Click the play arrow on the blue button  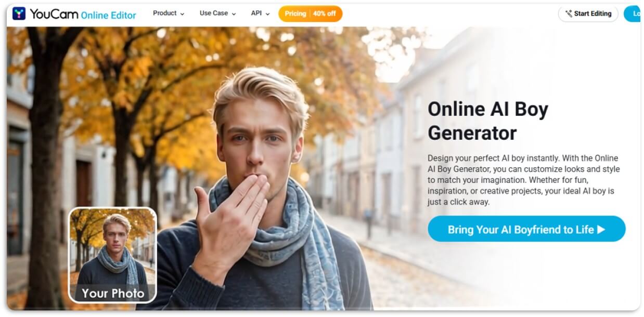coord(601,229)
